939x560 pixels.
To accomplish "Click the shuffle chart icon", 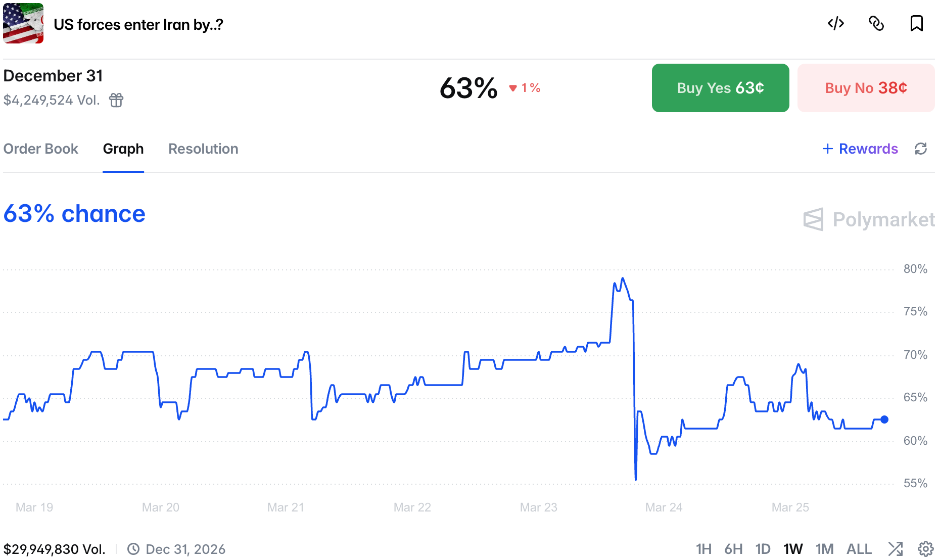I will click(x=895, y=548).
